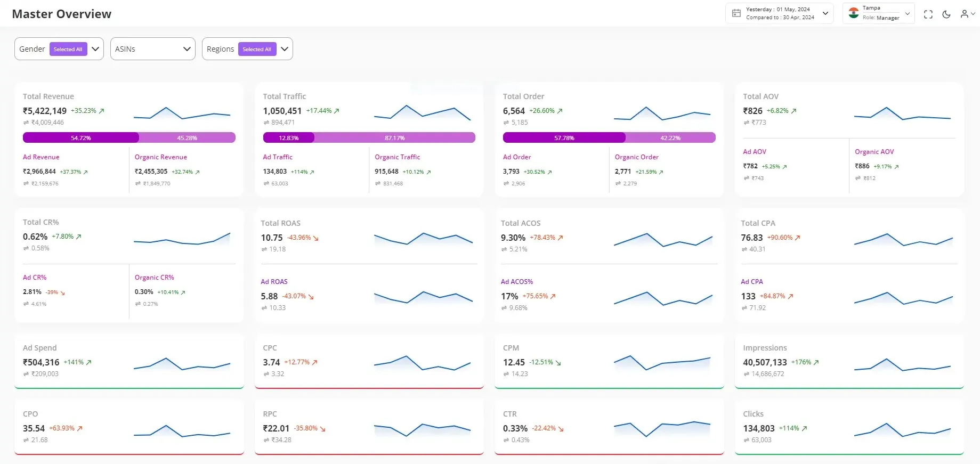Click Total Revenue upward trend arrow
Screen dimensions: 980x464
coord(102,111)
